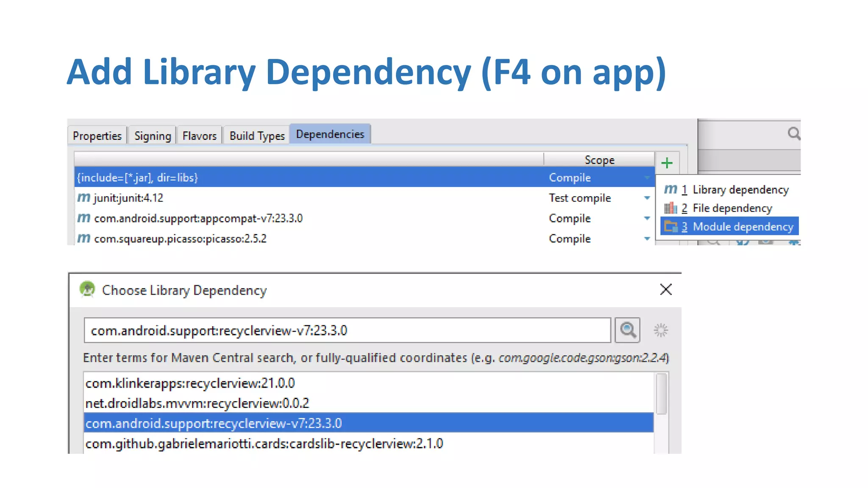Viewport: 868px width, 488px height.
Task: Click the maven icon beside junit
Action: 83,197
